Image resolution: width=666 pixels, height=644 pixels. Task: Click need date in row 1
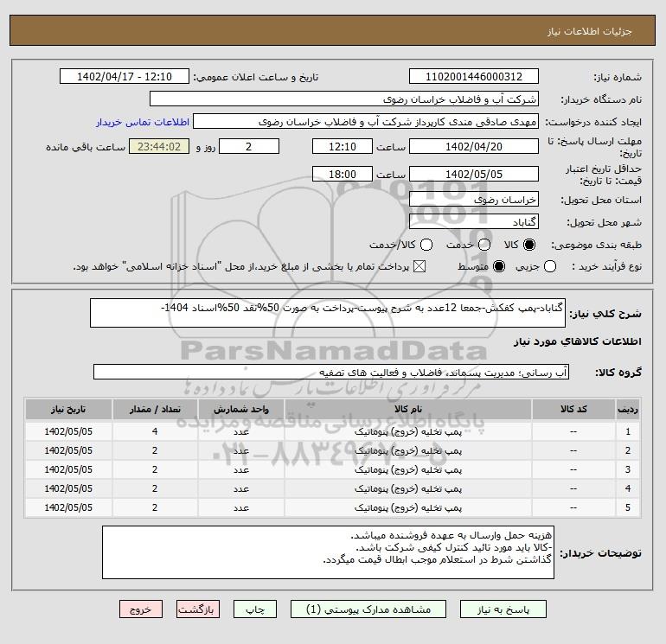tap(68, 431)
